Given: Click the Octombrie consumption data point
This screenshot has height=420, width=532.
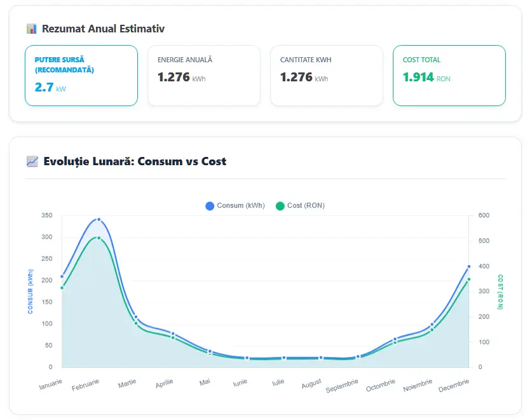Looking at the screenshot, I should point(395,339).
